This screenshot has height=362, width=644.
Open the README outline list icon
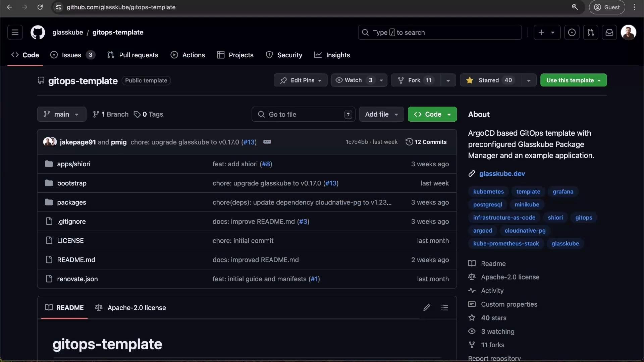click(445, 307)
